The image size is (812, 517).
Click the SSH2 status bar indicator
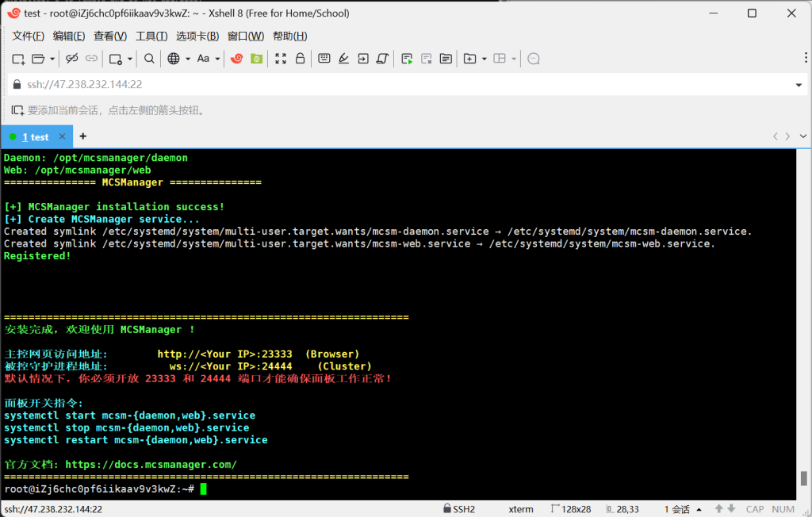[x=459, y=509]
